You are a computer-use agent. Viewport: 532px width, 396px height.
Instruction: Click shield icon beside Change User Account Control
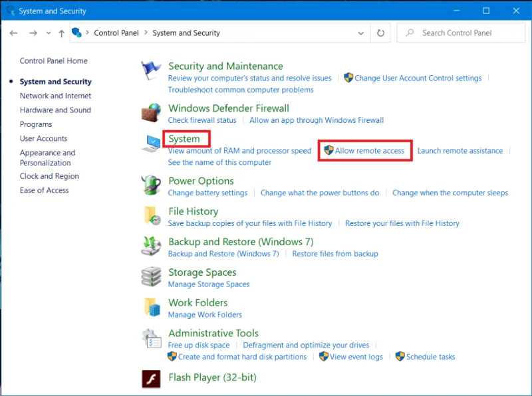coord(348,78)
